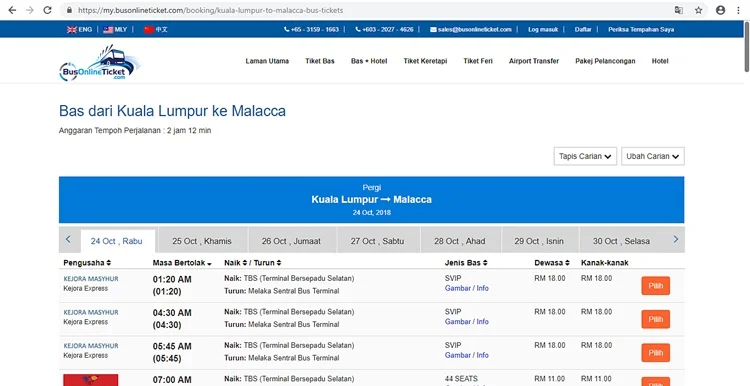Screen dimensions: 750x386
Task: Select the 24 Oct, Rabu tab
Action: (x=117, y=241)
